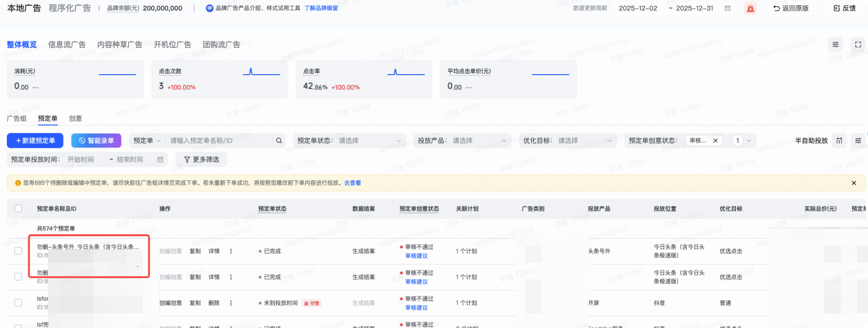The height and width of the screenshot is (328, 868).
Task: Open the 优化目标 dropdown
Action: pyautogui.click(x=567, y=141)
